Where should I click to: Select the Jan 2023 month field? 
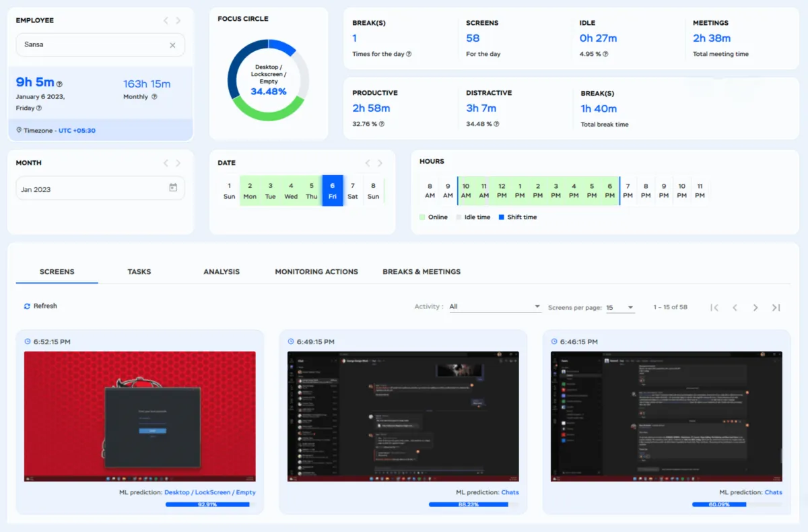100,189
